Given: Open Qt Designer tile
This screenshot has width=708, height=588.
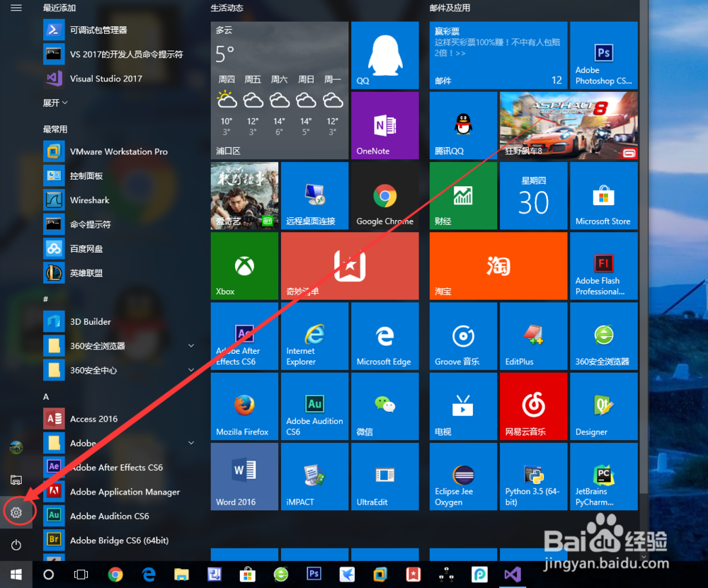Looking at the screenshot, I should [604, 406].
